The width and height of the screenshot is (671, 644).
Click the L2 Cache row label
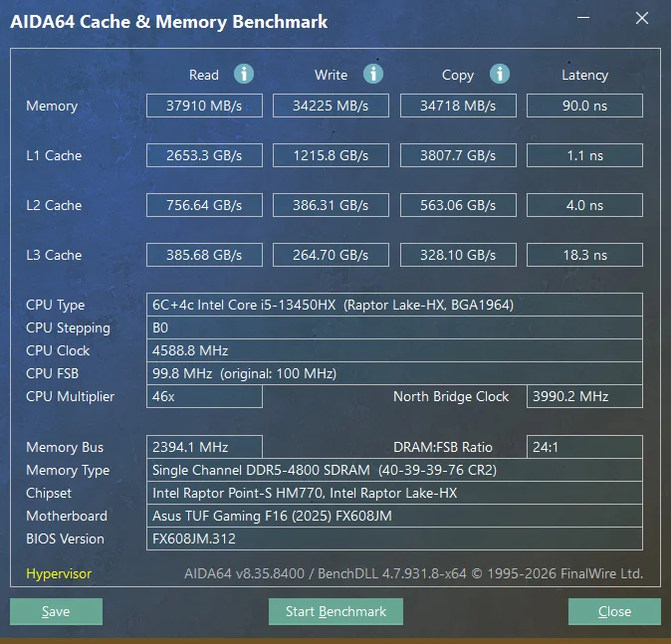(x=54, y=205)
